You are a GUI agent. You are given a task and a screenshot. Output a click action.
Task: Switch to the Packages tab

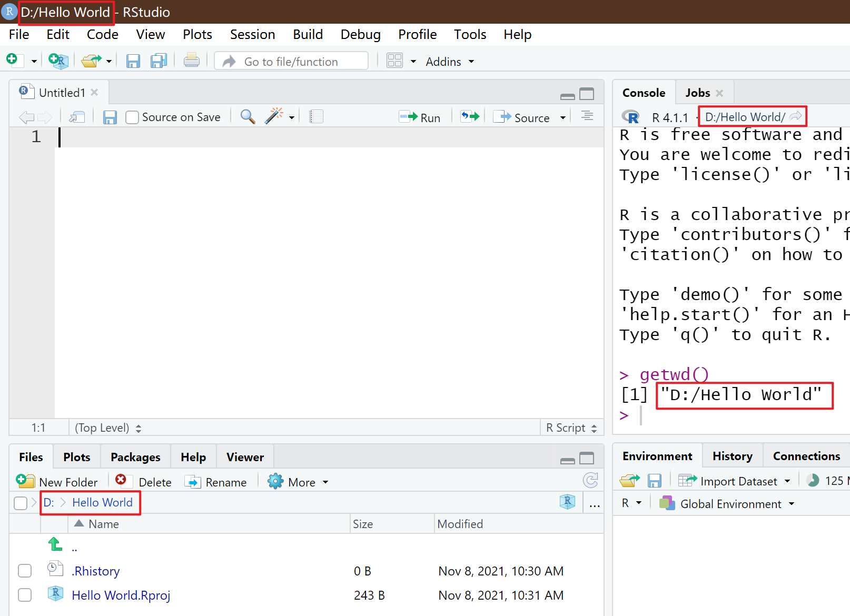[x=135, y=457]
